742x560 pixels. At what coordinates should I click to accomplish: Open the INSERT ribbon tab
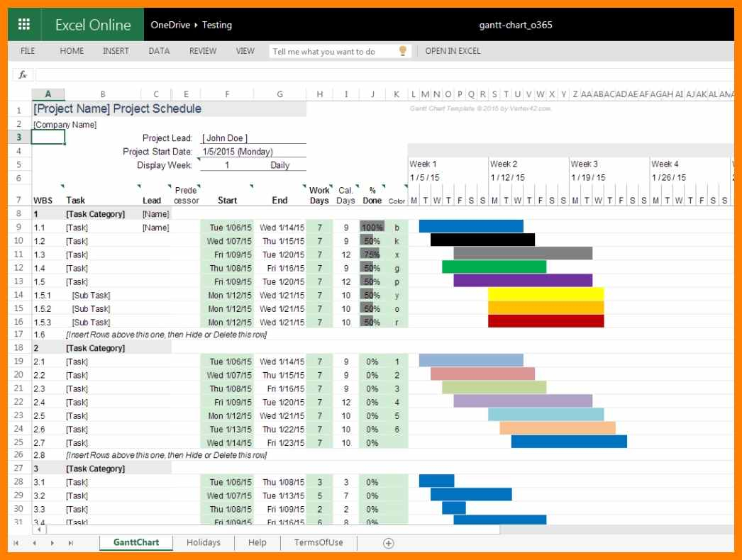pyautogui.click(x=116, y=50)
